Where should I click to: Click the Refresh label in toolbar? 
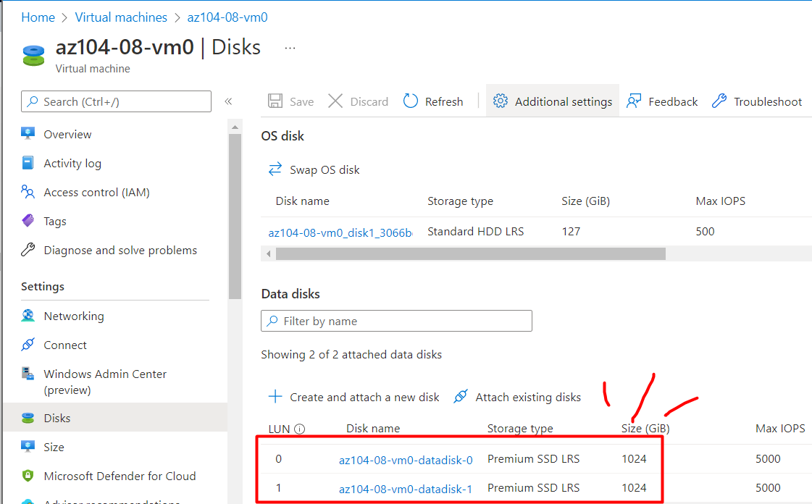point(444,101)
